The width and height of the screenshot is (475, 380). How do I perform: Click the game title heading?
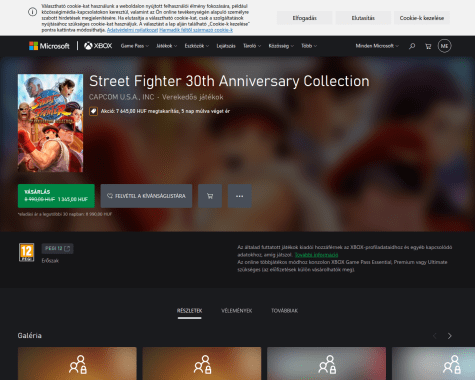[x=229, y=81]
